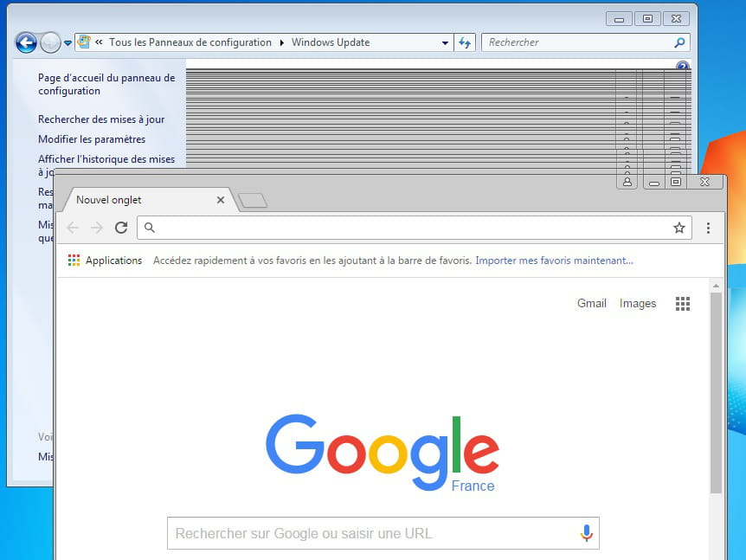746x560 pixels.
Task: Select Windows Update breadcrumb
Action: [x=331, y=42]
